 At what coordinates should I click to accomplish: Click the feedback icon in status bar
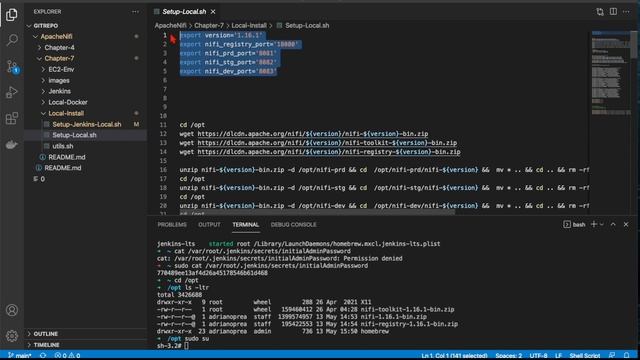point(612,356)
